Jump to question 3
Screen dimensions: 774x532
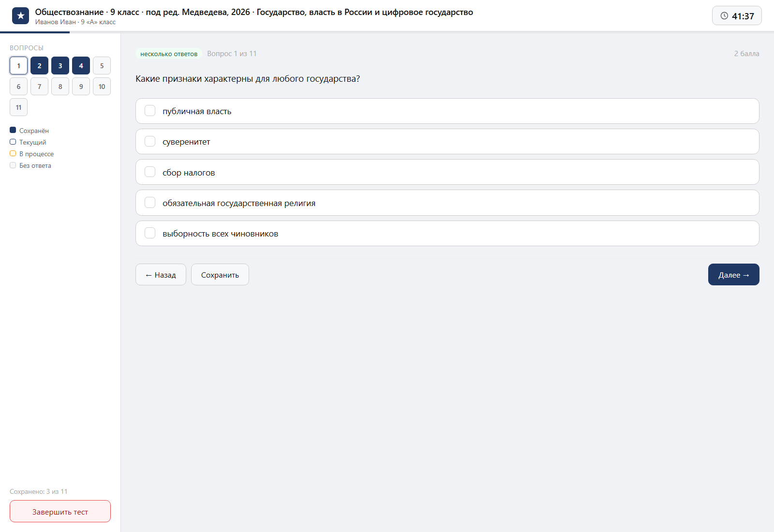click(x=60, y=66)
